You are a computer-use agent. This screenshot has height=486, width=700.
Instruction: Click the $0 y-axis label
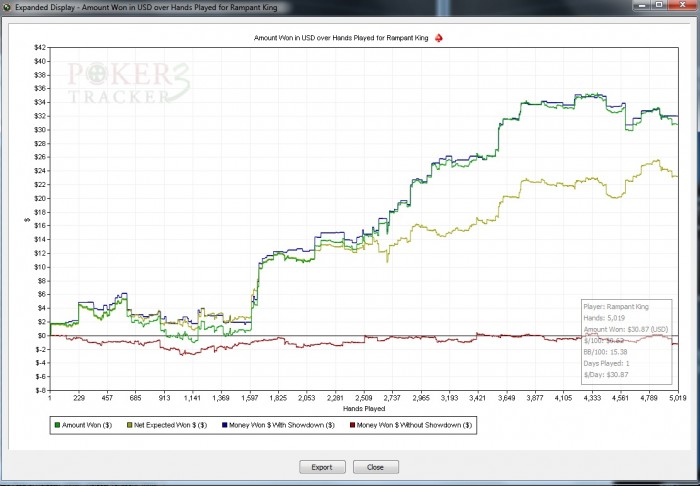coord(42,336)
